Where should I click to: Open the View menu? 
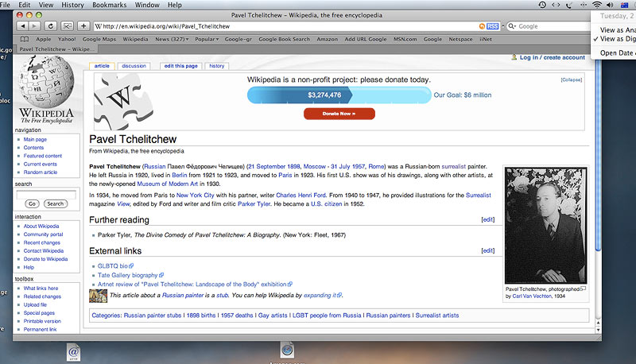tap(46, 5)
